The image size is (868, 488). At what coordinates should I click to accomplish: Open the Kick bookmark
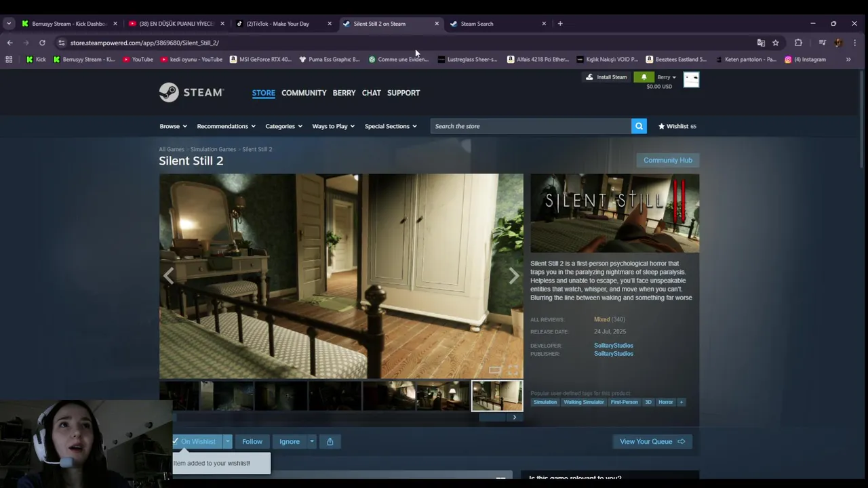point(36,60)
